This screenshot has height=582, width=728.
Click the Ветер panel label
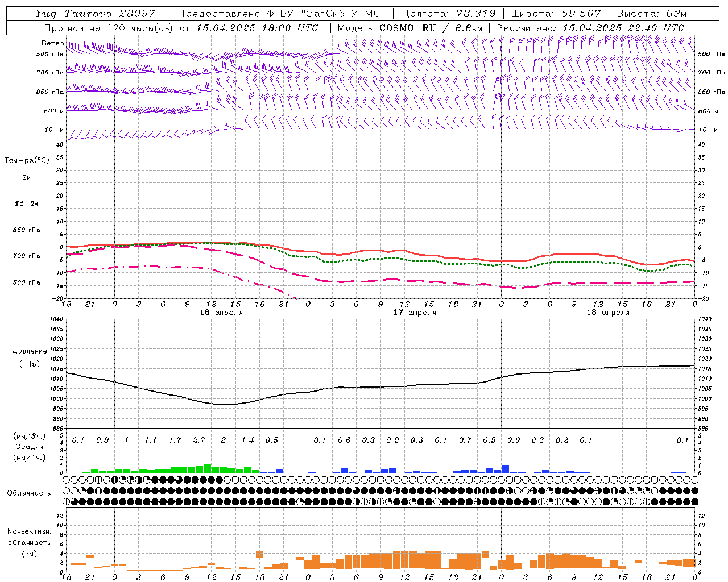53,43
